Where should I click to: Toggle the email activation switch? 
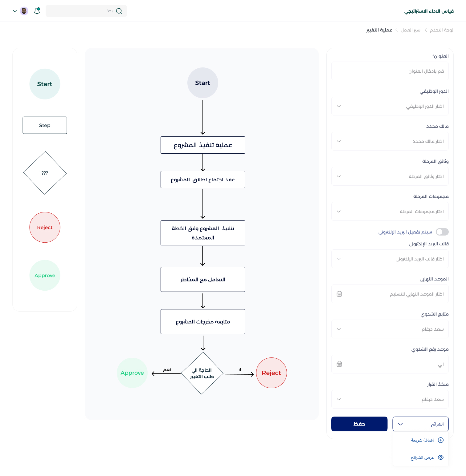point(442,232)
